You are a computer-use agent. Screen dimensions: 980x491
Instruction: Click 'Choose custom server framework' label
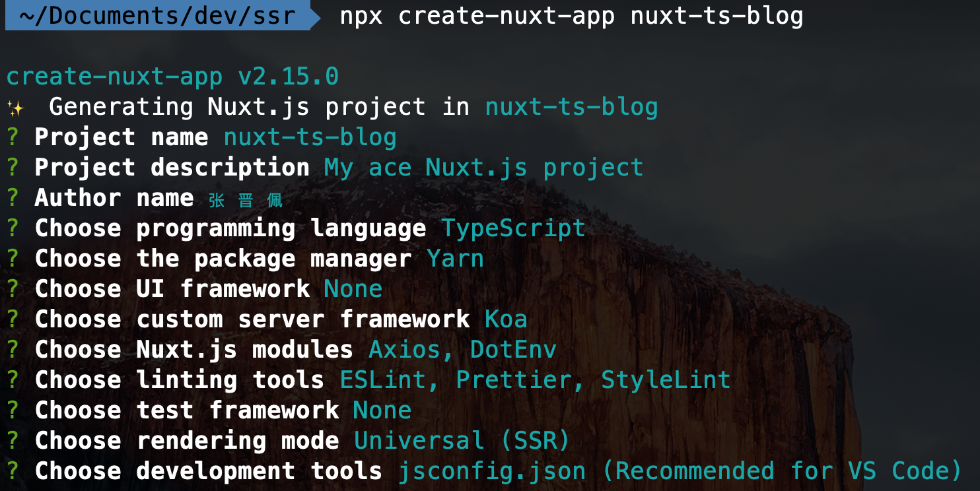252,319
